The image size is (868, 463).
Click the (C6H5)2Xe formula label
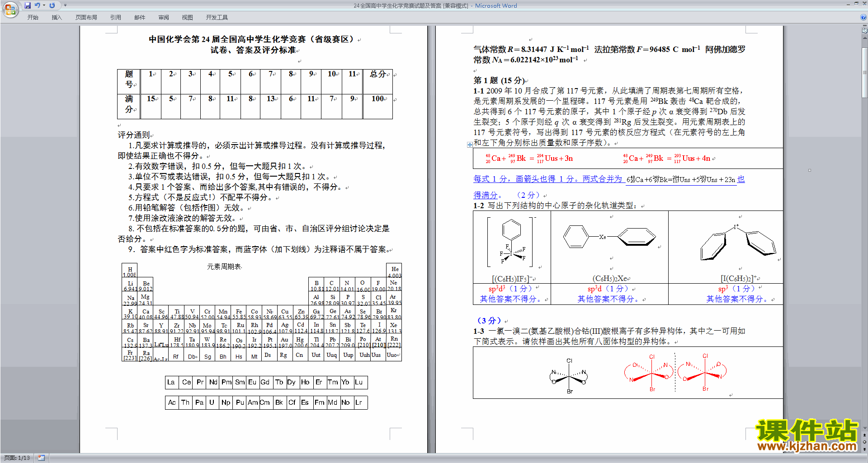coord(610,279)
